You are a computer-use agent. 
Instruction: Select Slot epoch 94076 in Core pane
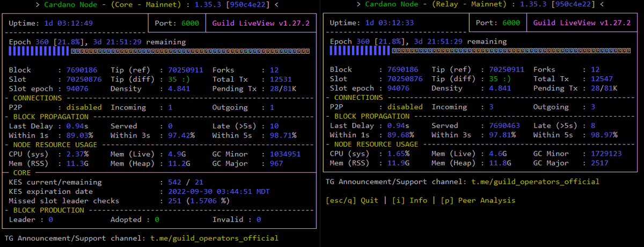click(x=77, y=89)
